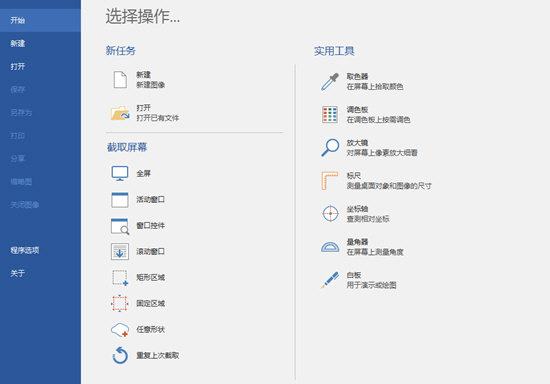Click the 重复上次截取 text label
Viewport: 550px width, 384px height.
point(157,356)
